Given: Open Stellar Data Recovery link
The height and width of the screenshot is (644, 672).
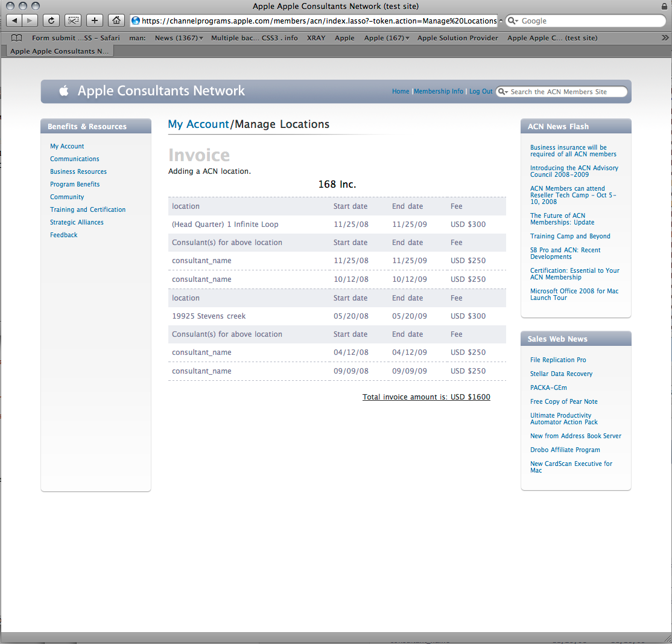Looking at the screenshot, I should click(x=562, y=374).
